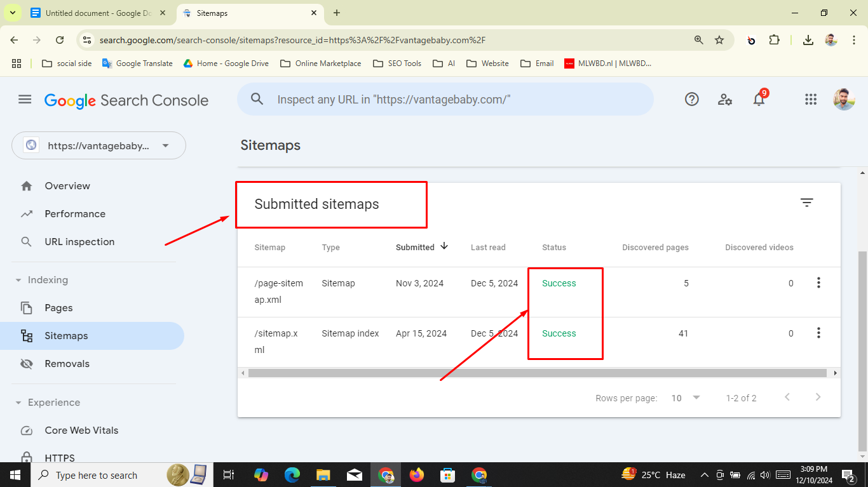
Task: Open the SEO Tools bookmarks folder
Action: [397, 63]
